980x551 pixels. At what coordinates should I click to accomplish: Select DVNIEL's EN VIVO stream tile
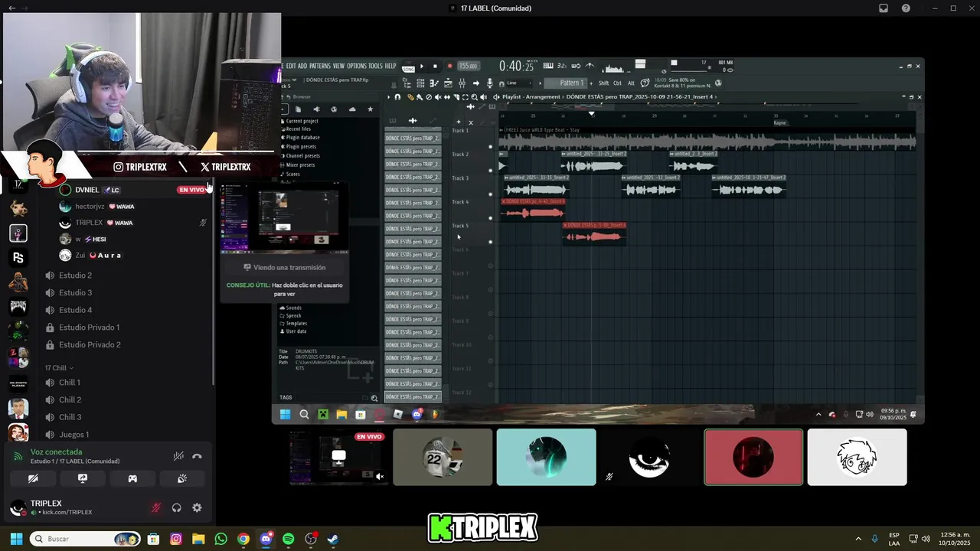pos(339,458)
